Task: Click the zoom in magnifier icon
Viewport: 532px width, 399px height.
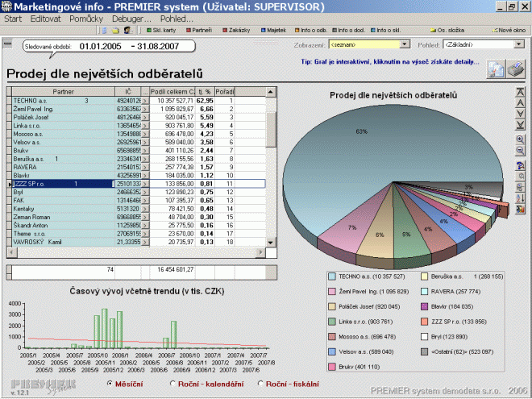Action: 520,139
